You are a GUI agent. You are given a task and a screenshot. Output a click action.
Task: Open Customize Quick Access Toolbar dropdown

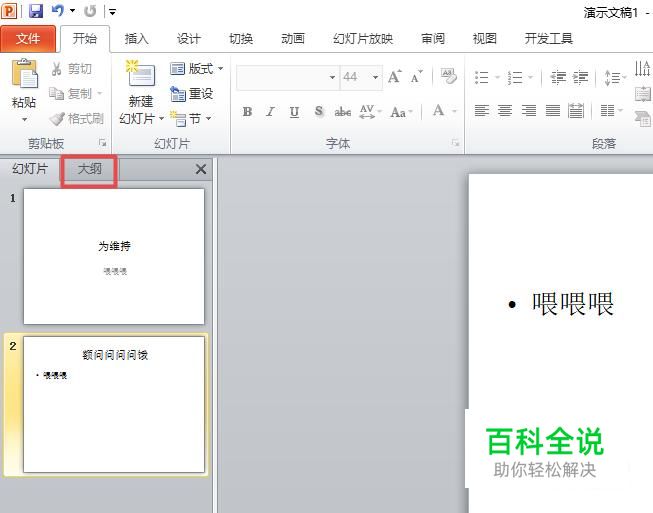click(112, 12)
